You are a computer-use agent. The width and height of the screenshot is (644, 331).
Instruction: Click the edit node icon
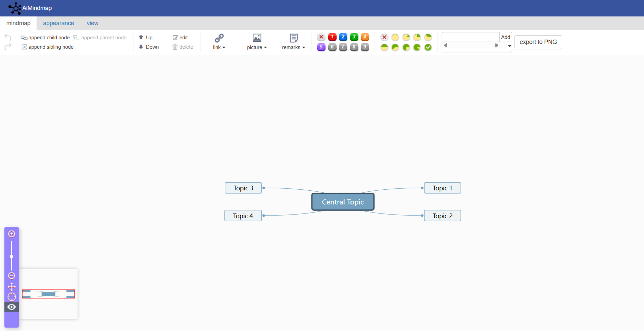click(x=175, y=37)
